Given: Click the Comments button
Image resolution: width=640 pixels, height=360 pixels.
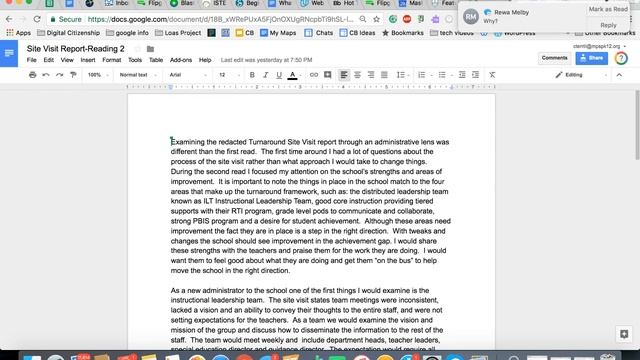Looking at the screenshot, I should tap(554, 58).
